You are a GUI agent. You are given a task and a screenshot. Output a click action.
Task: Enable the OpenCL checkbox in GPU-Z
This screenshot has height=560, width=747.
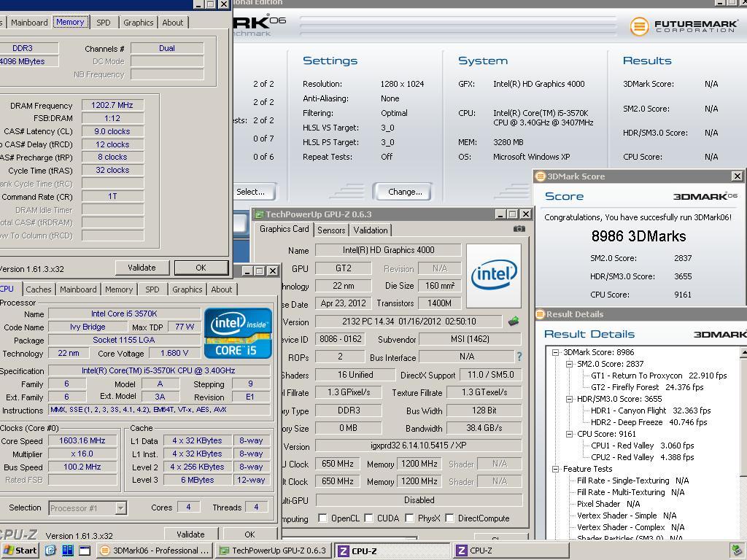322,518
